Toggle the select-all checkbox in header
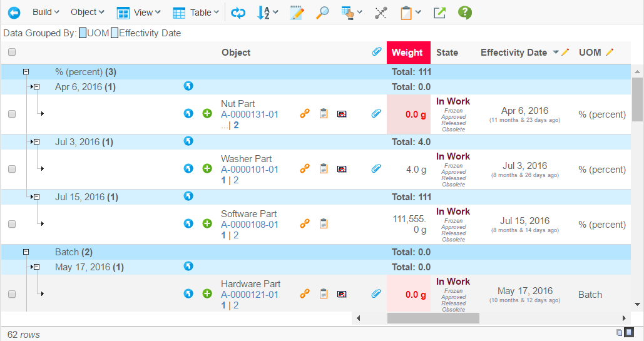The height and width of the screenshot is (341, 644). coord(12,53)
